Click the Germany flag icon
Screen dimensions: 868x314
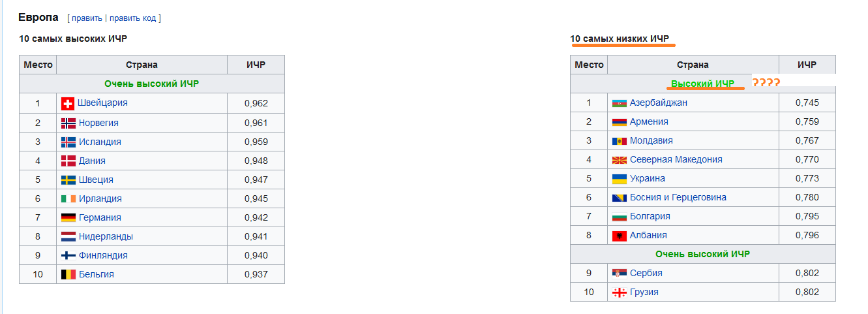[x=68, y=217]
